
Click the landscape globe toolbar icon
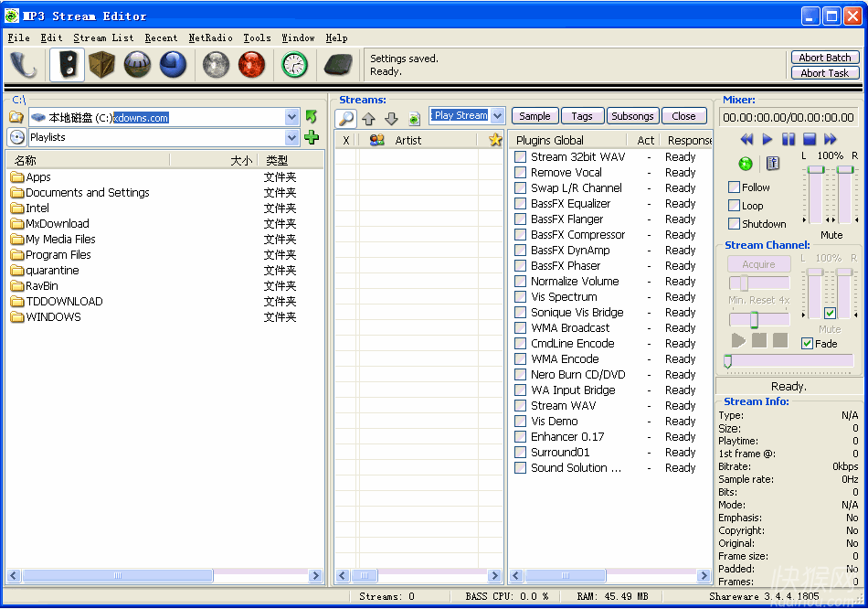point(137,65)
